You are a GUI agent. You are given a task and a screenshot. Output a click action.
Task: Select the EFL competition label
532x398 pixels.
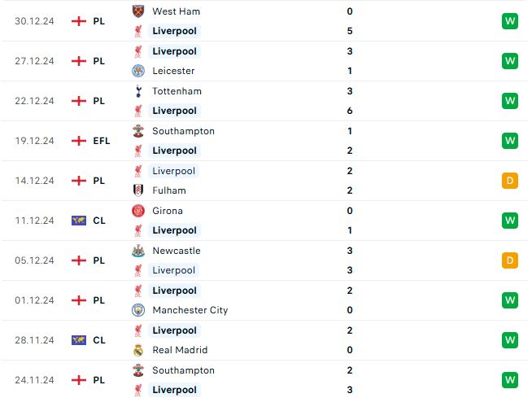102,141
